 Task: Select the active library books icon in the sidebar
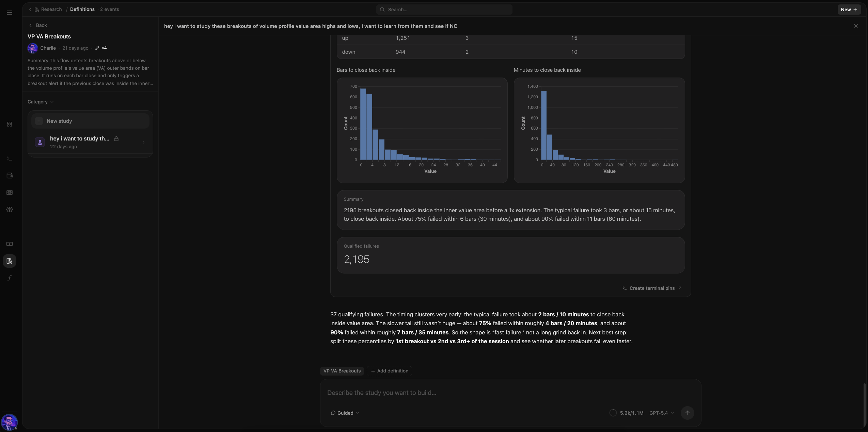tap(10, 261)
